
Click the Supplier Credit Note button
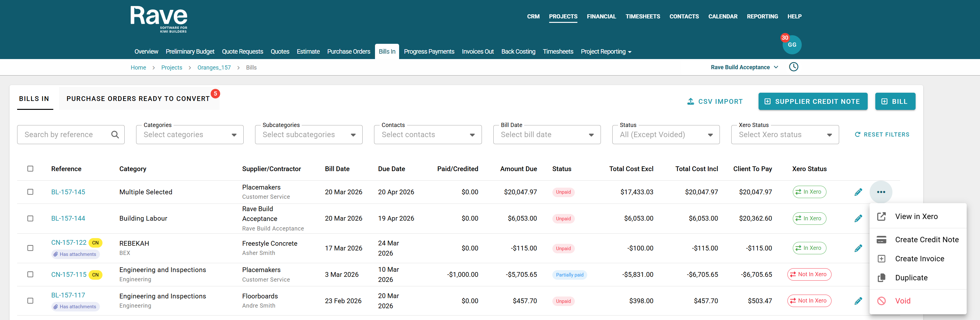[x=812, y=102]
